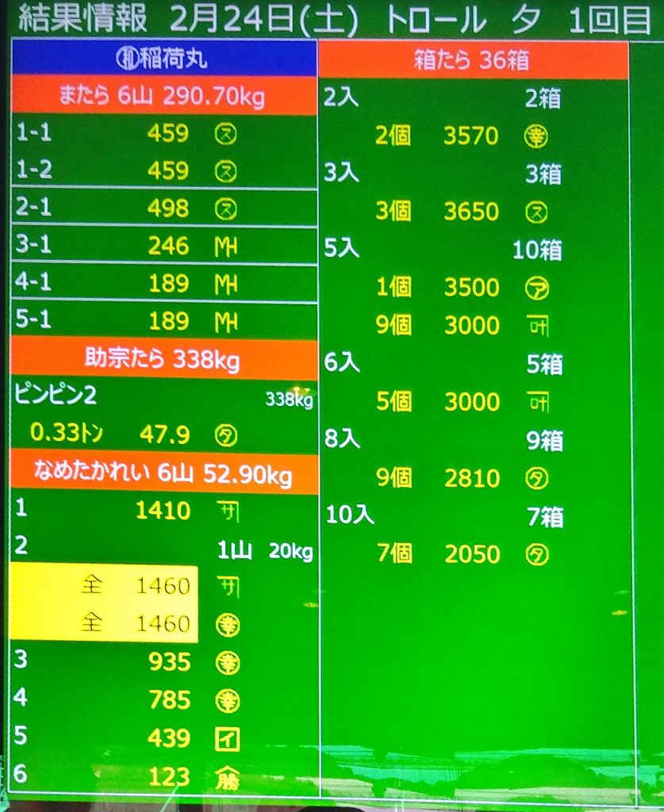The image size is (664, 812).
Task: Select the boxed イ mark beside 439
Action: click(228, 739)
